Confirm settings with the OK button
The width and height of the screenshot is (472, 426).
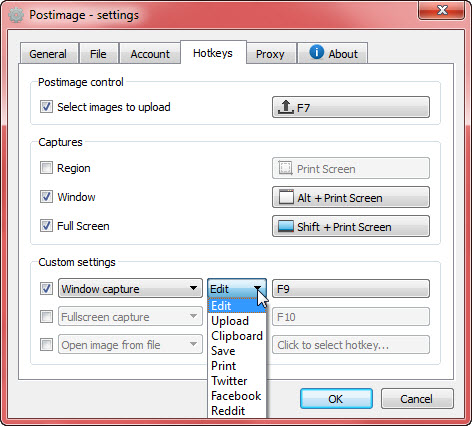click(336, 399)
